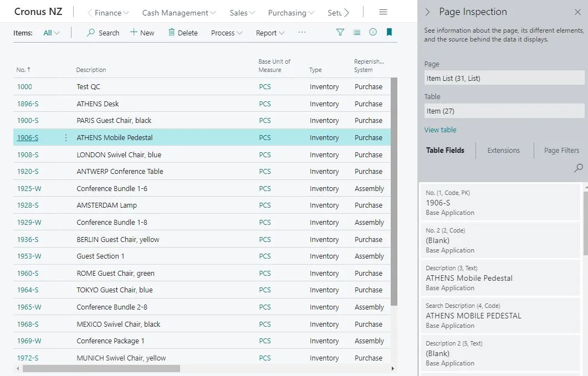Close the Page Inspection pane
Viewport: 588px width, 376px height.
pos(577,12)
